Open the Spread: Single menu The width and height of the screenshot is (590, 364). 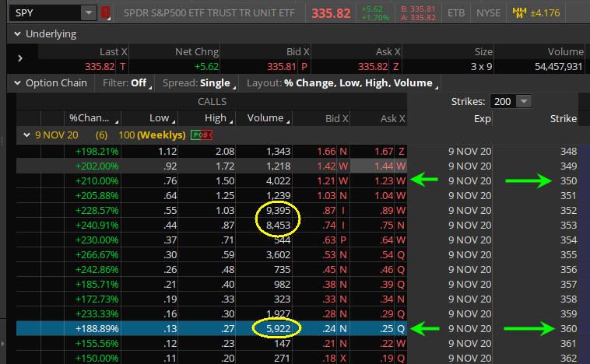coord(198,83)
